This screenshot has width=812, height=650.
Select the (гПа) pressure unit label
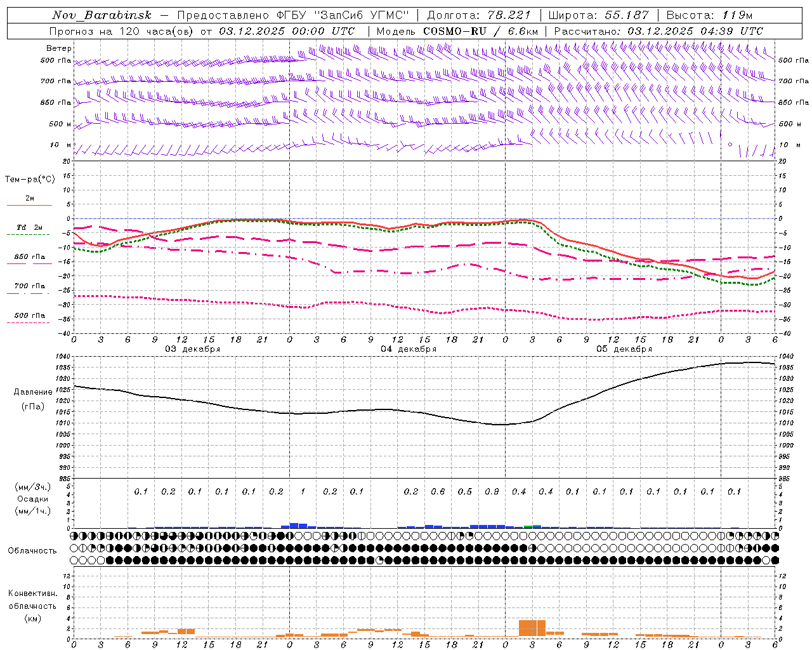click(33, 406)
